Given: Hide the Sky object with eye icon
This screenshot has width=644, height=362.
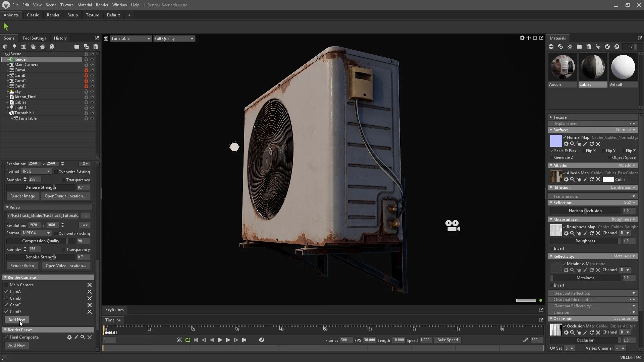Looking at the screenshot, I should pyautogui.click(x=92, y=92).
